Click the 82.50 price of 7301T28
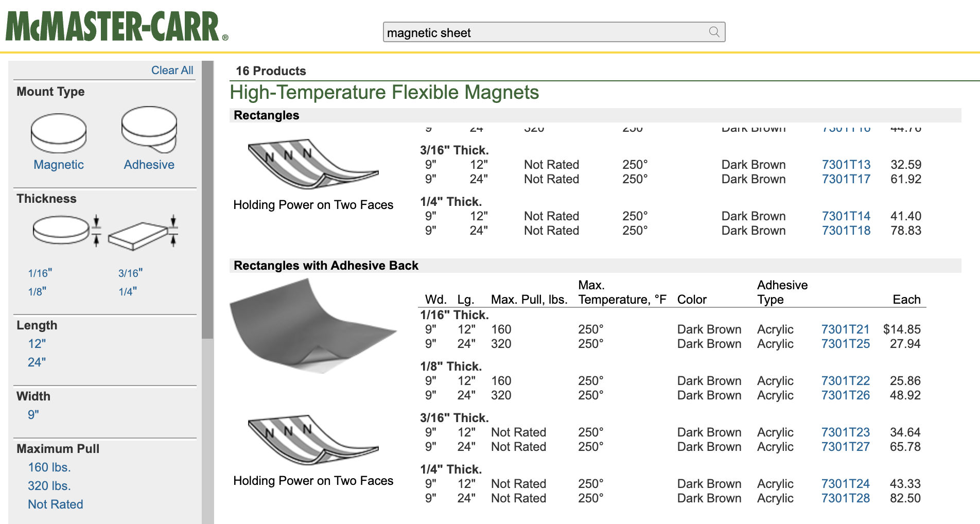 pos(905,498)
